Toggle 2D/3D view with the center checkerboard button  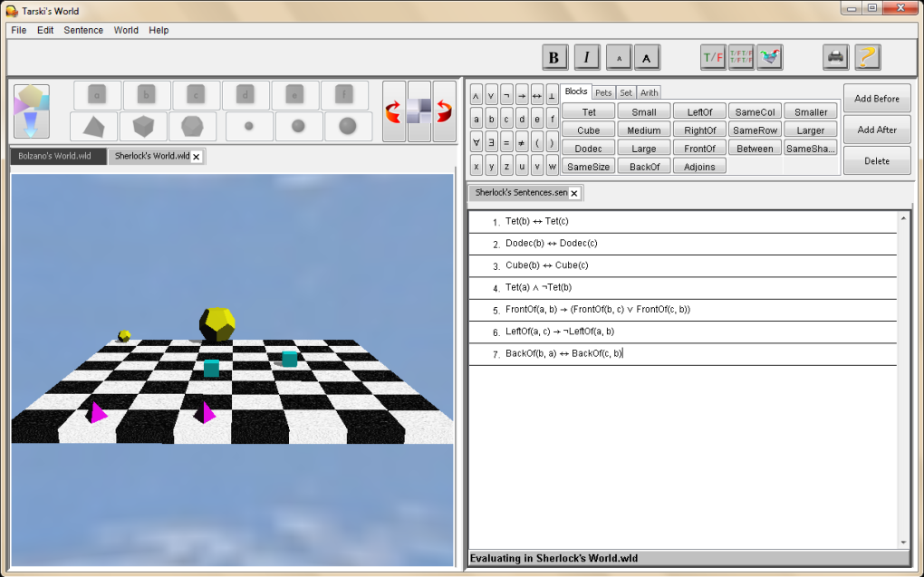(x=419, y=111)
